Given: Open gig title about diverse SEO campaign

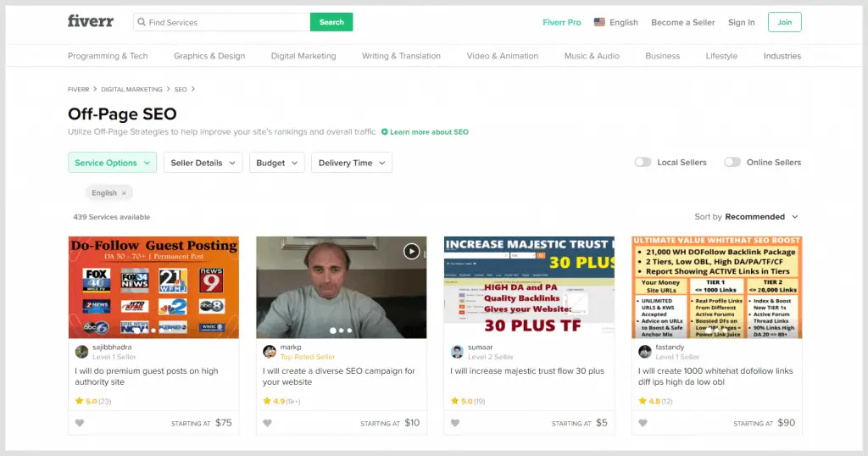Looking at the screenshot, I should pos(338,376).
